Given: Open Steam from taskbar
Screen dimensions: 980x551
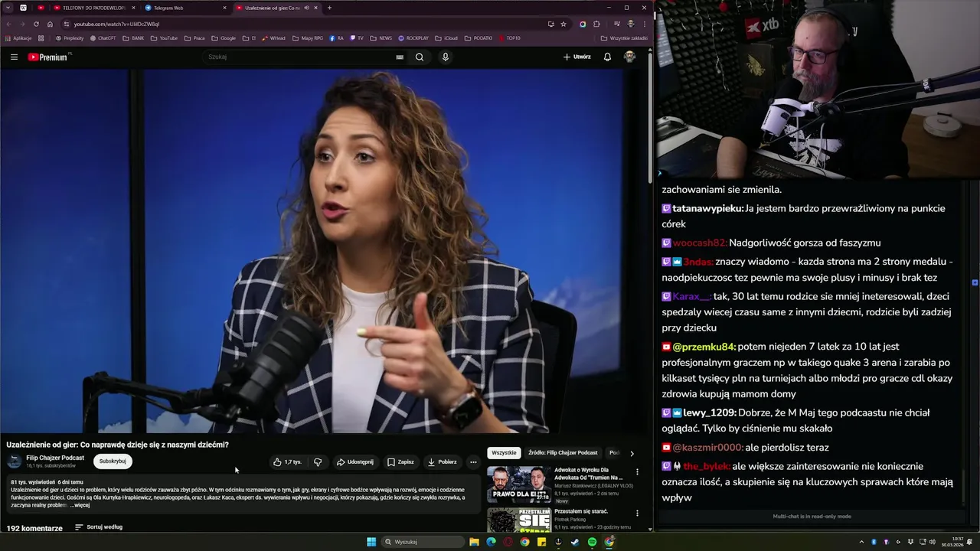Looking at the screenshot, I should tap(575, 542).
